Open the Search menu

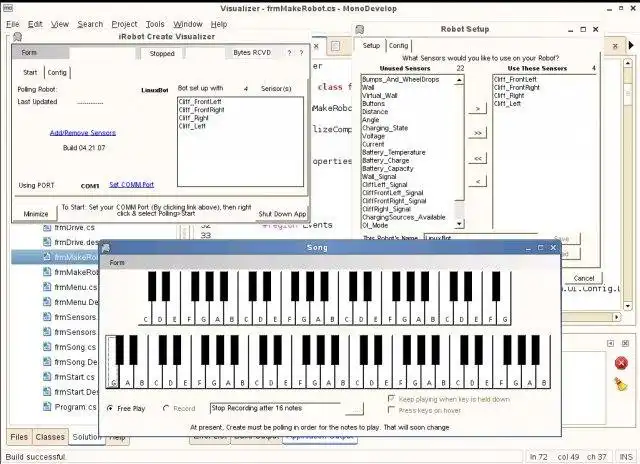click(90, 24)
